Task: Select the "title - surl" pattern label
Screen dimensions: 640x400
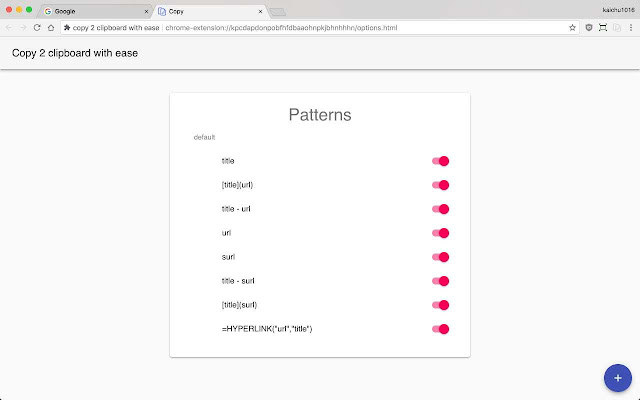Action: 238,281
